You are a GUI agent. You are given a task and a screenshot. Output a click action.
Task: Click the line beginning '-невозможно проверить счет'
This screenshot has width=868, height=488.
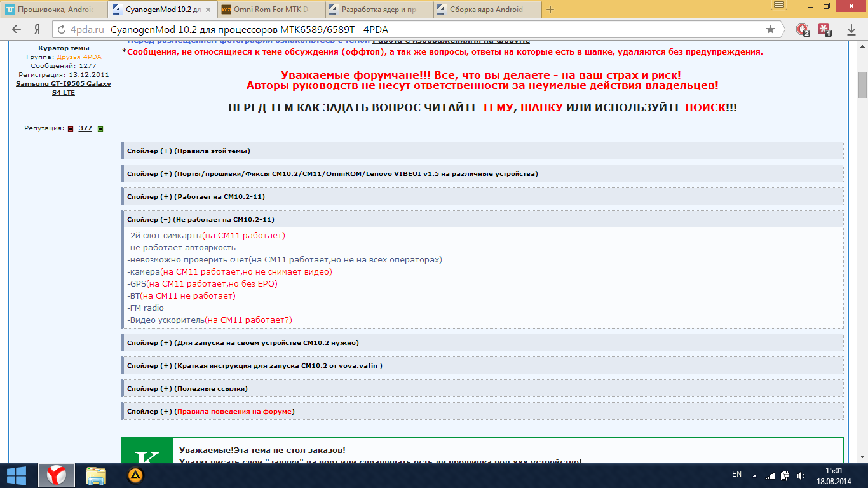click(285, 259)
